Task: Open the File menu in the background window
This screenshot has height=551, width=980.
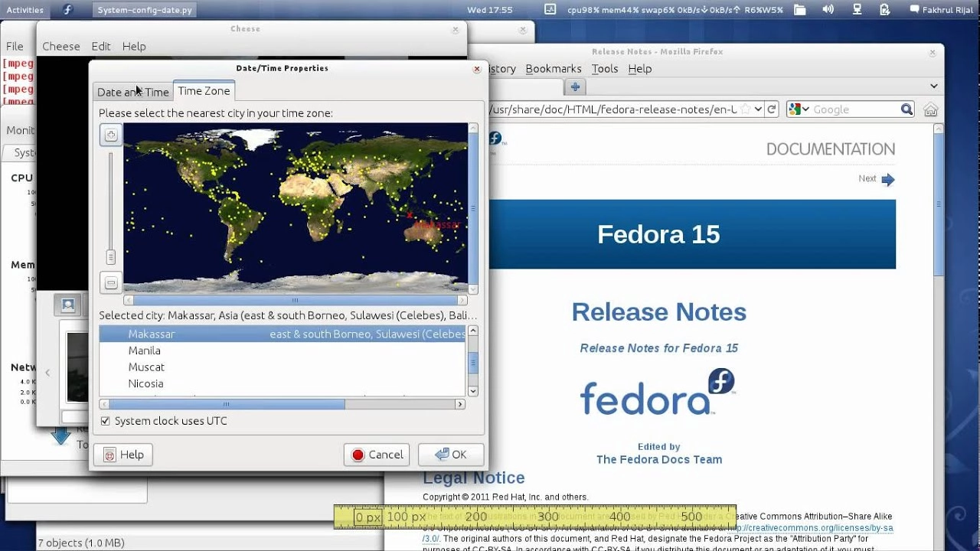Action: (x=15, y=46)
